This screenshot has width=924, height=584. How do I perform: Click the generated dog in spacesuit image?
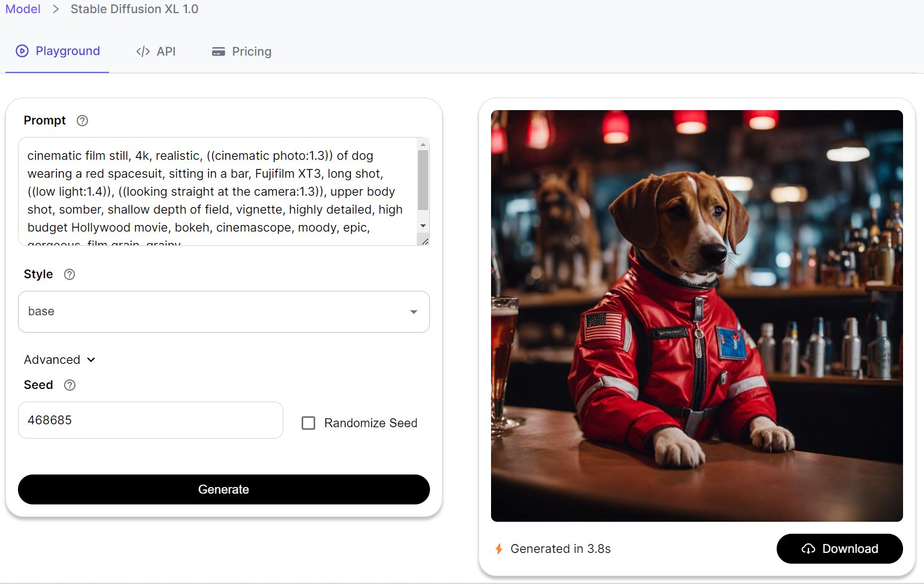pos(696,315)
